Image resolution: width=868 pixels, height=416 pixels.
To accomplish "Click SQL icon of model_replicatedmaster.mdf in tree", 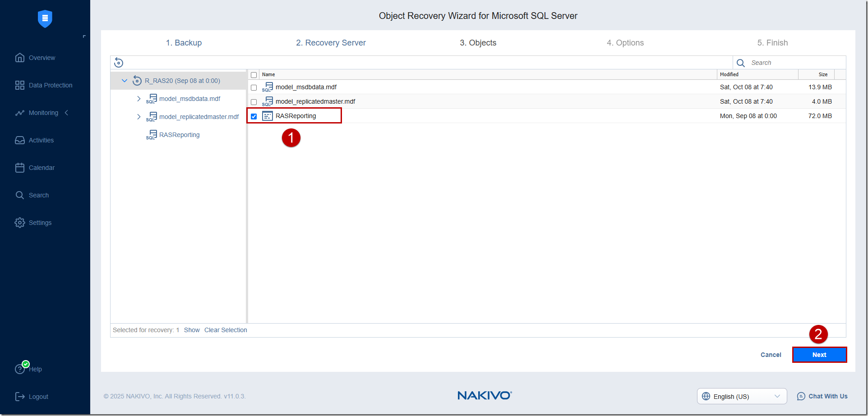I will (x=152, y=117).
